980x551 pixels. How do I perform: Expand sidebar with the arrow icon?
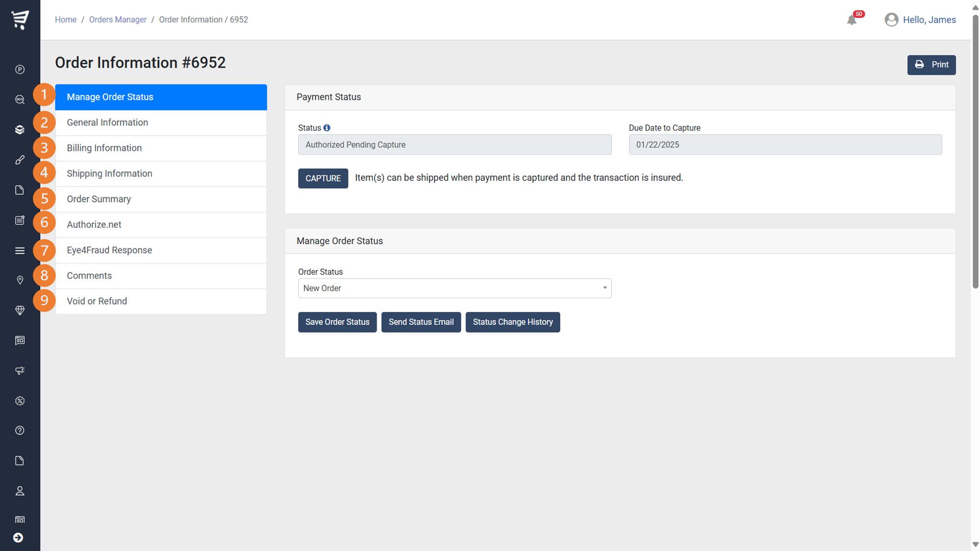(x=18, y=538)
